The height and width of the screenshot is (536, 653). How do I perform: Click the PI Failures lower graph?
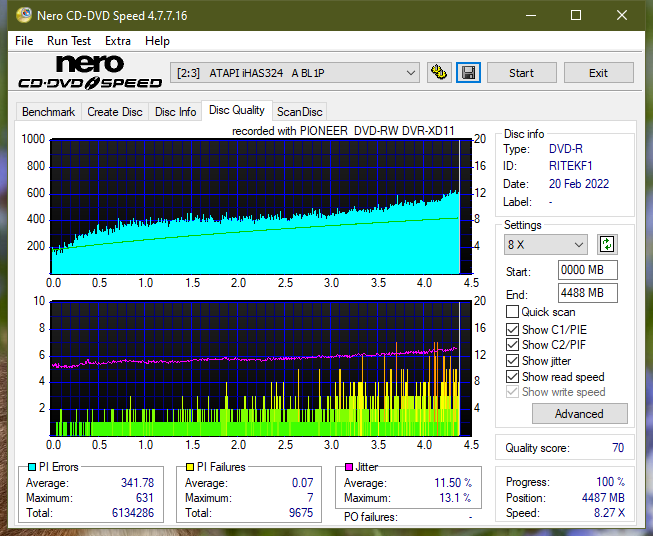(x=262, y=369)
